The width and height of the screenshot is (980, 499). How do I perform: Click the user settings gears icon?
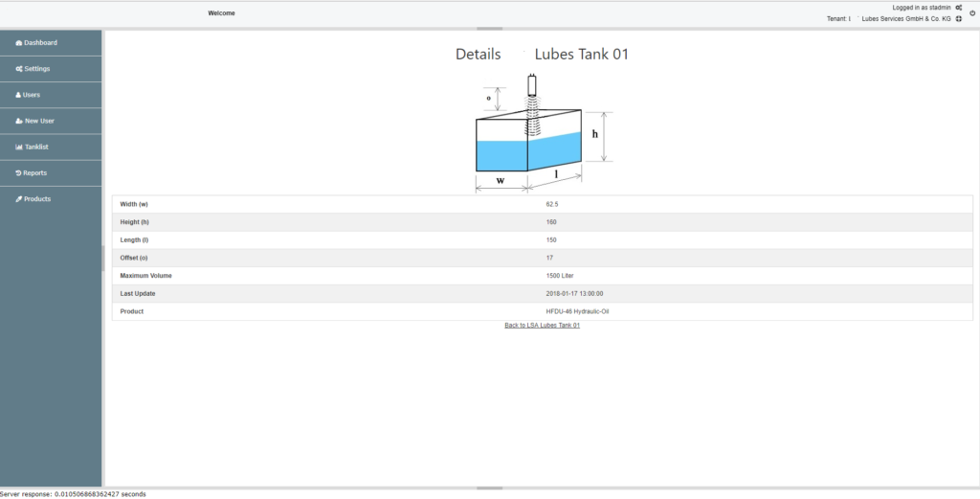coord(959,8)
